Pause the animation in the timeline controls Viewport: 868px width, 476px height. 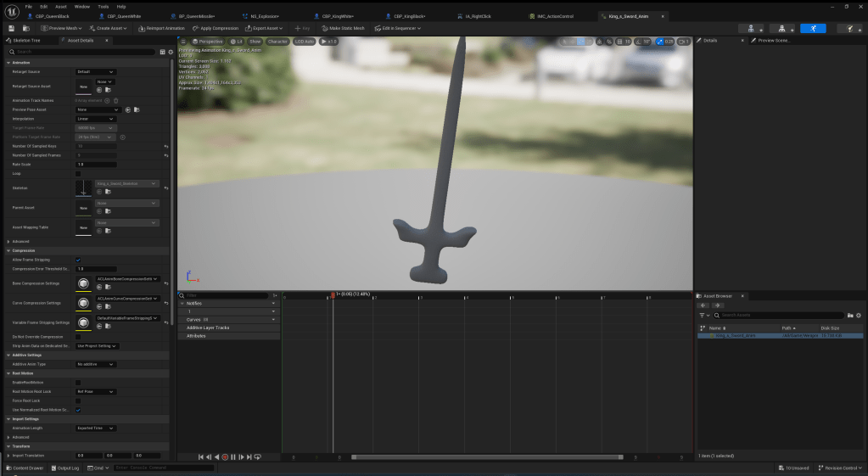(x=233, y=457)
